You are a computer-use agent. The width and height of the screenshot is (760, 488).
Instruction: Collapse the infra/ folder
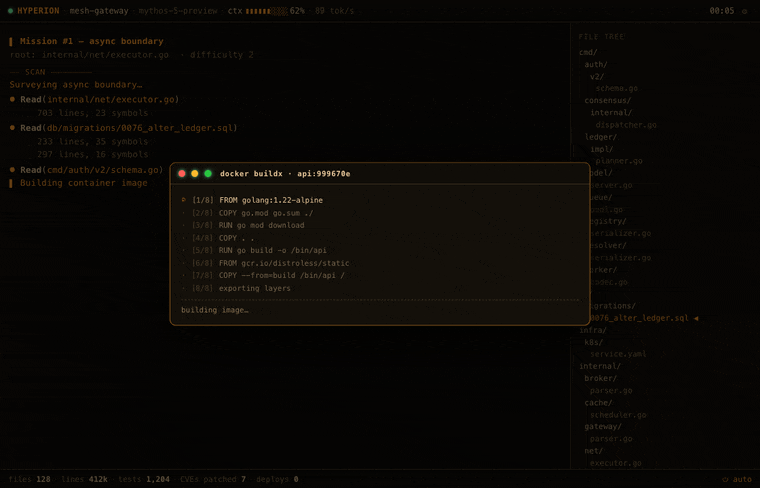(593, 331)
